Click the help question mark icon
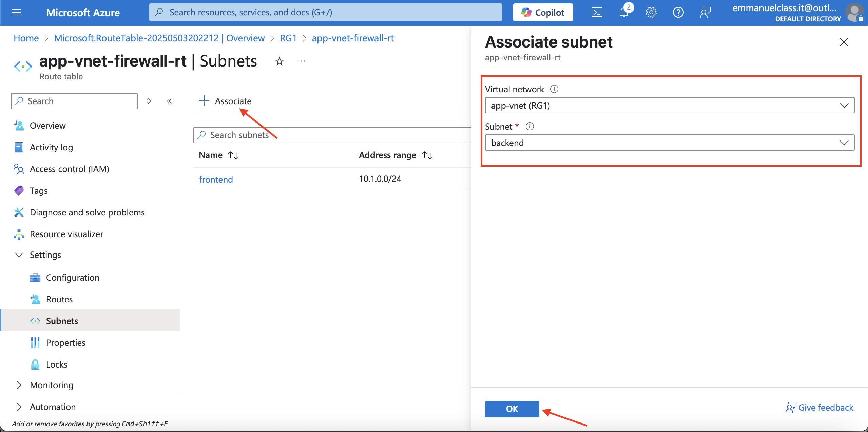Screen dimensions: 868x432 (678, 13)
